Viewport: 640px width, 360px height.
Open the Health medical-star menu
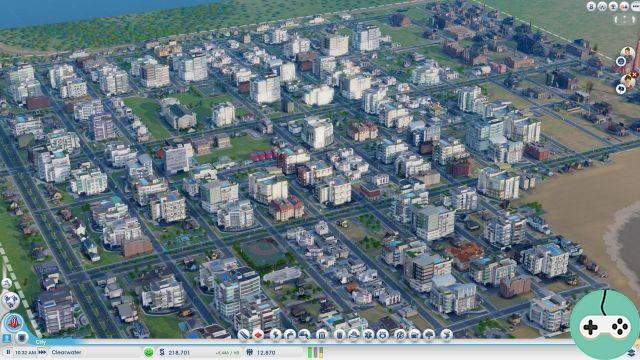[x=368, y=335]
